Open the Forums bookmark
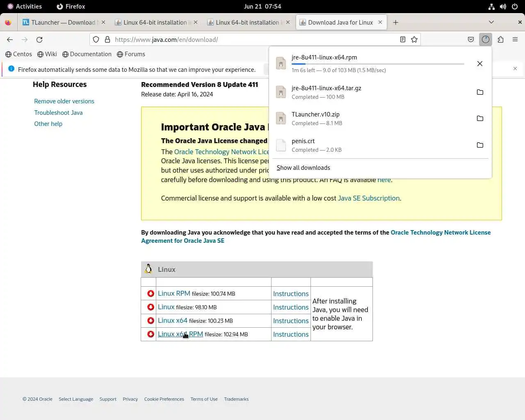This screenshot has height=420, width=525. pos(131,54)
